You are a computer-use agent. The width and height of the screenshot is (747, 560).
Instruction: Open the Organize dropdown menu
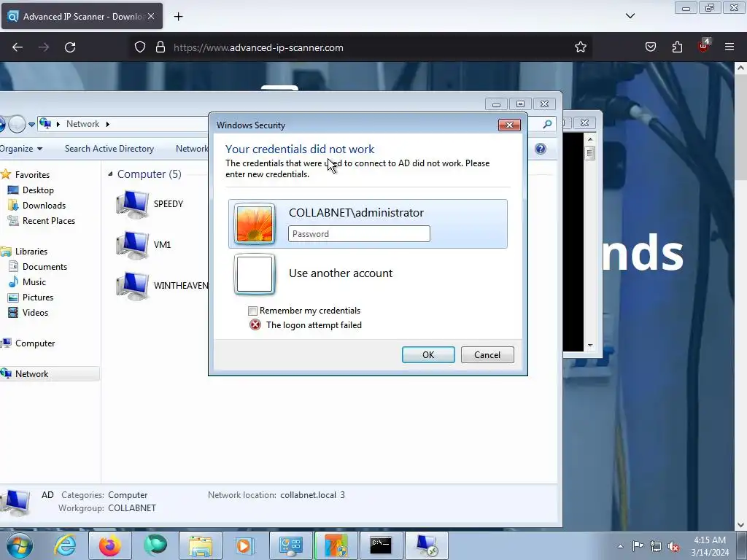click(x=21, y=149)
